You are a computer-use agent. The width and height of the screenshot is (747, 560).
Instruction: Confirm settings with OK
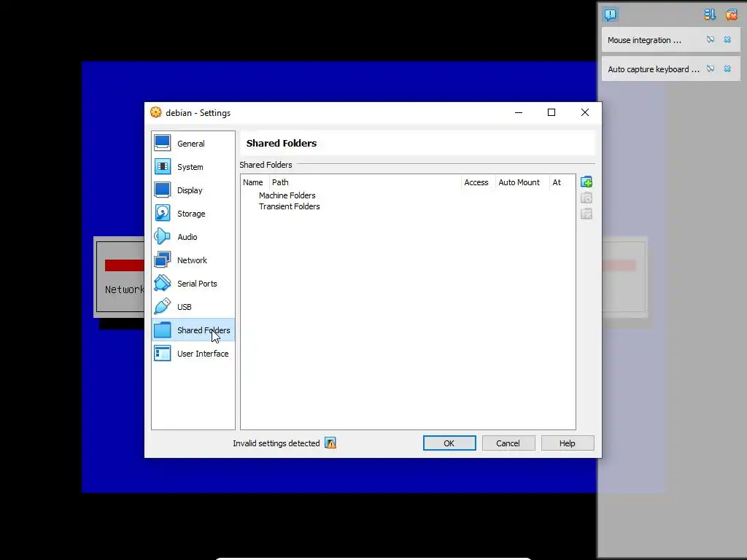click(449, 443)
